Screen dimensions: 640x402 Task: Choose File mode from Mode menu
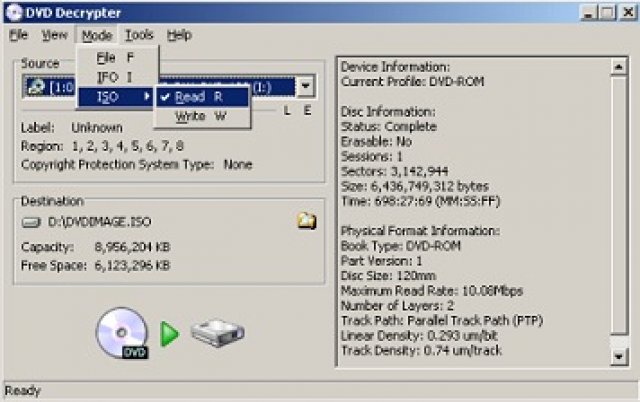point(118,58)
